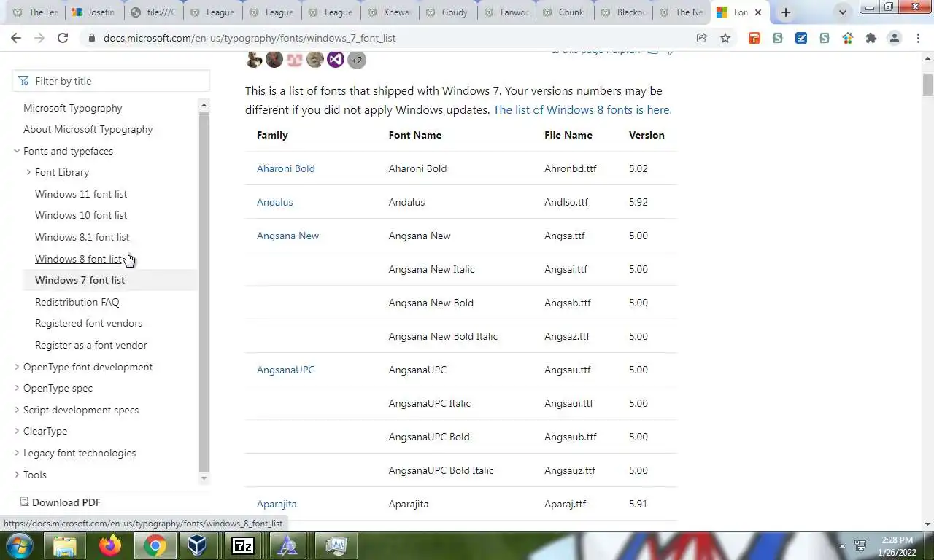This screenshot has height=560, width=934.
Task: Open Redistribution FAQ in sidebar
Action: point(77,302)
